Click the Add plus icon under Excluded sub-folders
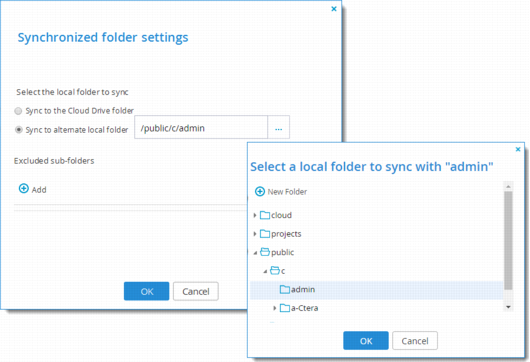This screenshot has width=530, height=362. pyautogui.click(x=24, y=189)
